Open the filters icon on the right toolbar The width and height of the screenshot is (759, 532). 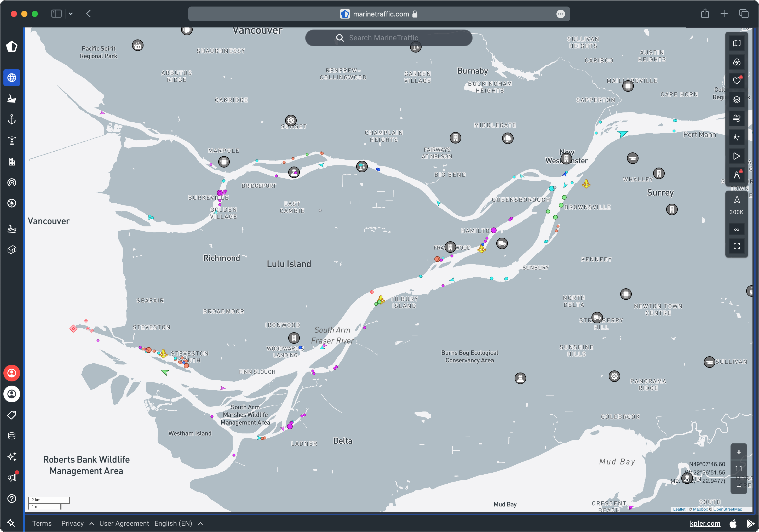coord(737,62)
